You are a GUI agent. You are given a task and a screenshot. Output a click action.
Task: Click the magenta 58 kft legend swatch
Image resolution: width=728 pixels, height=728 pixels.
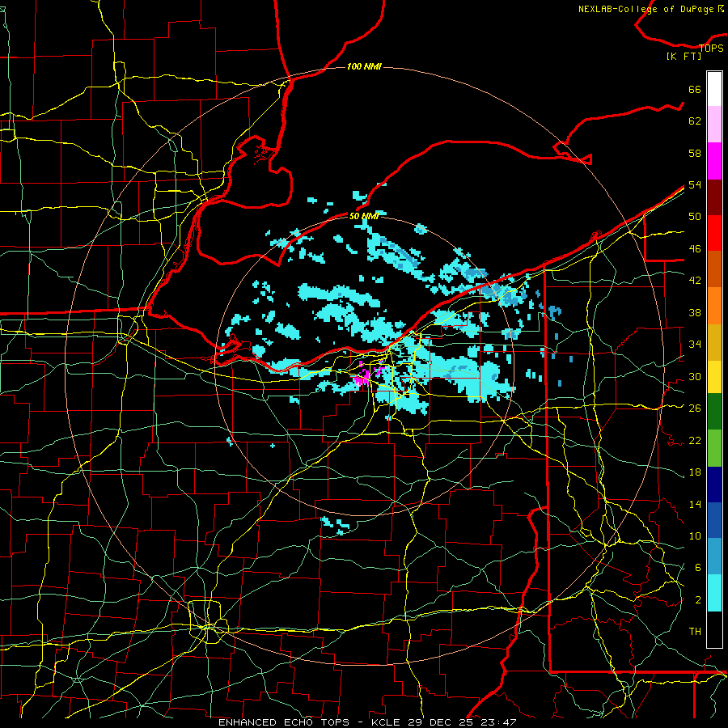714,160
